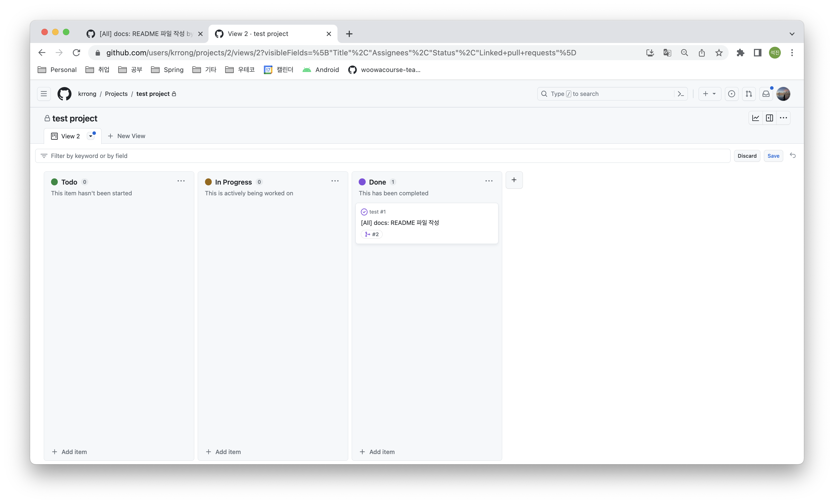Image resolution: width=834 pixels, height=504 pixels.
Task: Open the Personal bookmarks folder
Action: [x=57, y=70]
